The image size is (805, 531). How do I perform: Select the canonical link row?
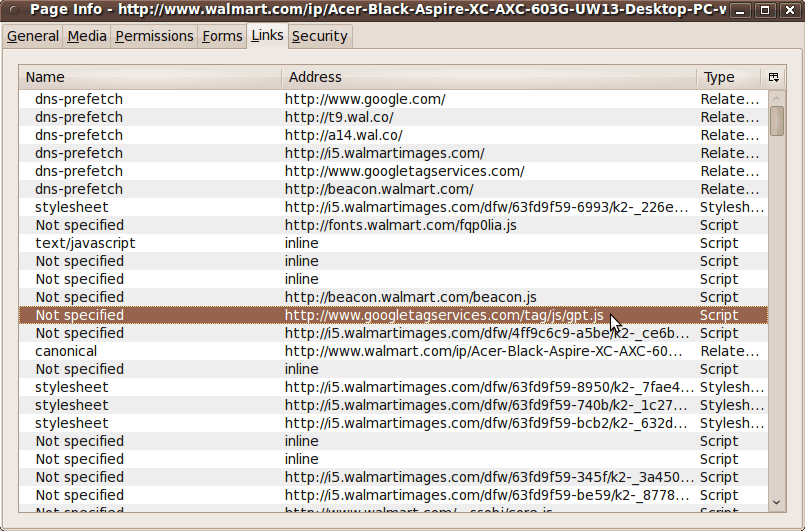pyautogui.click(x=393, y=351)
